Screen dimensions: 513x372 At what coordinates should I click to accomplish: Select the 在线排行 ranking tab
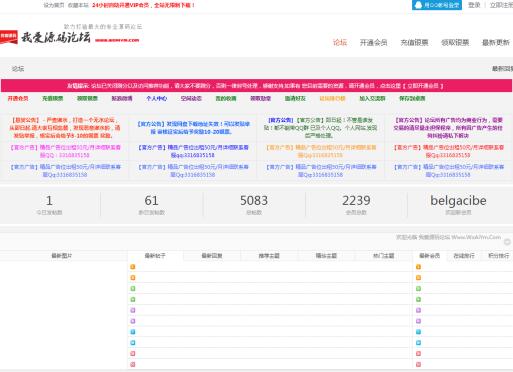[x=464, y=256]
